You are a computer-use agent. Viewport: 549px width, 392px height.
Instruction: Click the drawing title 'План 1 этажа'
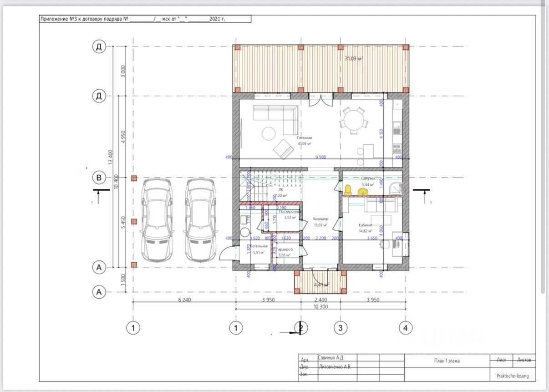pos(447,361)
